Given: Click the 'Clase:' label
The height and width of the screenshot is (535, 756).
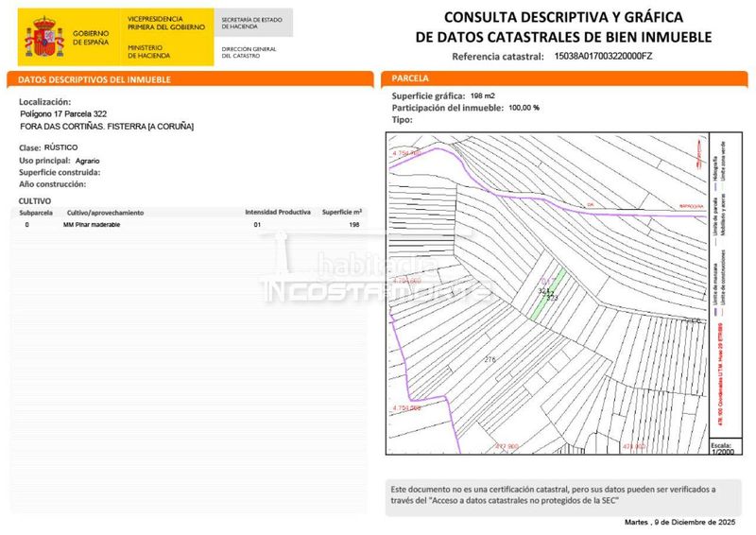Looking at the screenshot, I should pos(30,147).
